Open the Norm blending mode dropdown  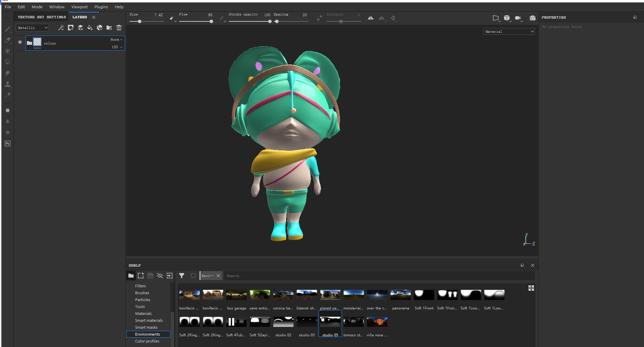click(117, 40)
